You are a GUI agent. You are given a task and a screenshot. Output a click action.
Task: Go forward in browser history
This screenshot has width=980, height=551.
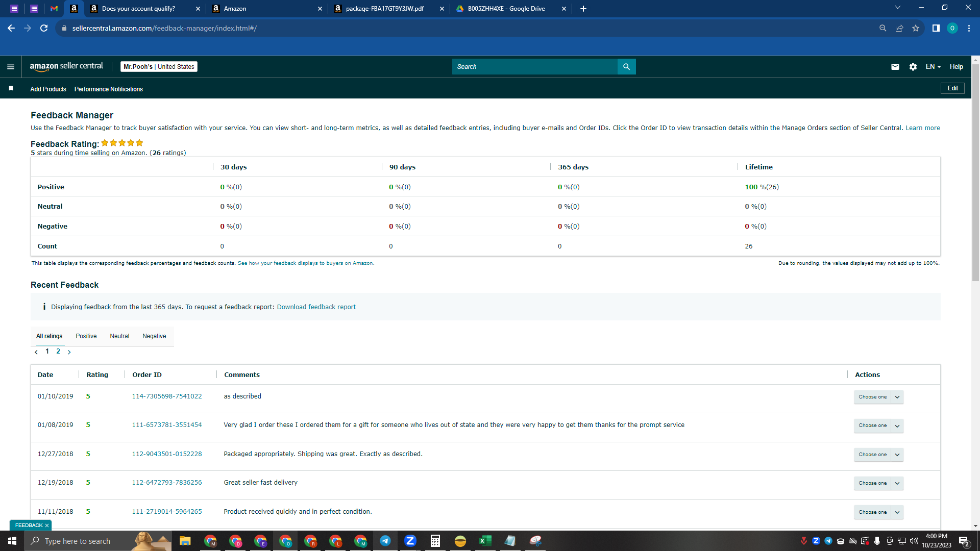click(28, 28)
